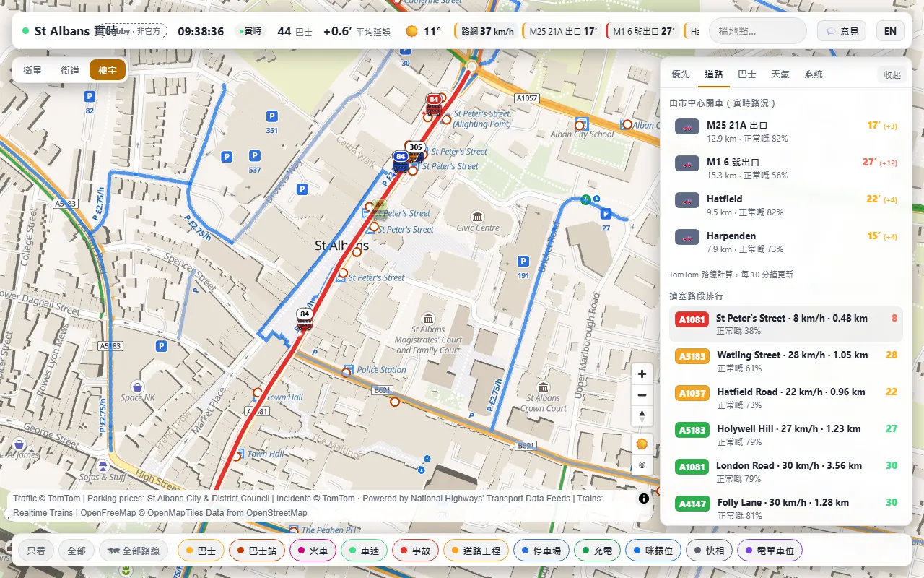Click the A1081 red road badge
The height and width of the screenshot is (578, 924).
[691, 319]
